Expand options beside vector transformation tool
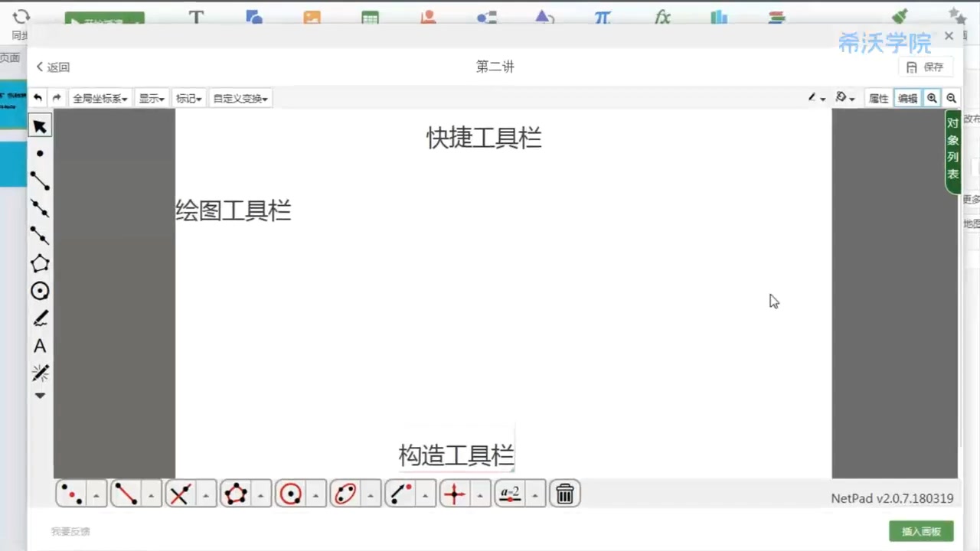Screen dimensions: 980x551 tap(425, 495)
